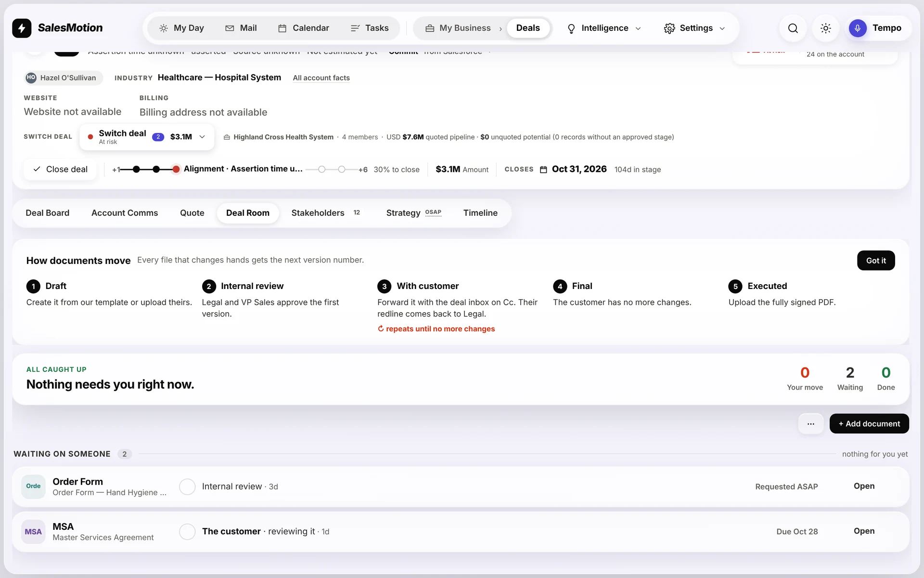Dismiss the guide with Got it
924x578 pixels.
point(876,261)
